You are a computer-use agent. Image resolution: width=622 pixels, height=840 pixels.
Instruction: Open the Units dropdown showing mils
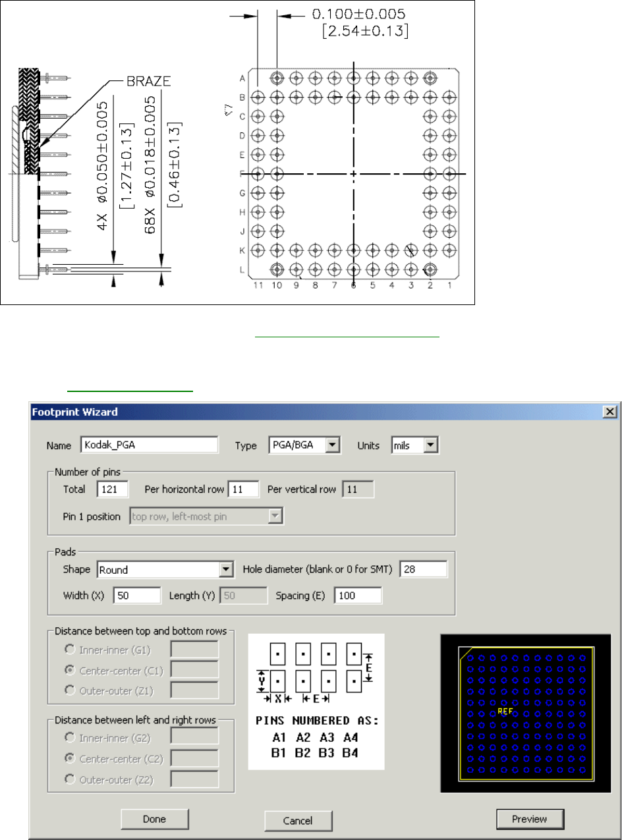tap(415, 445)
